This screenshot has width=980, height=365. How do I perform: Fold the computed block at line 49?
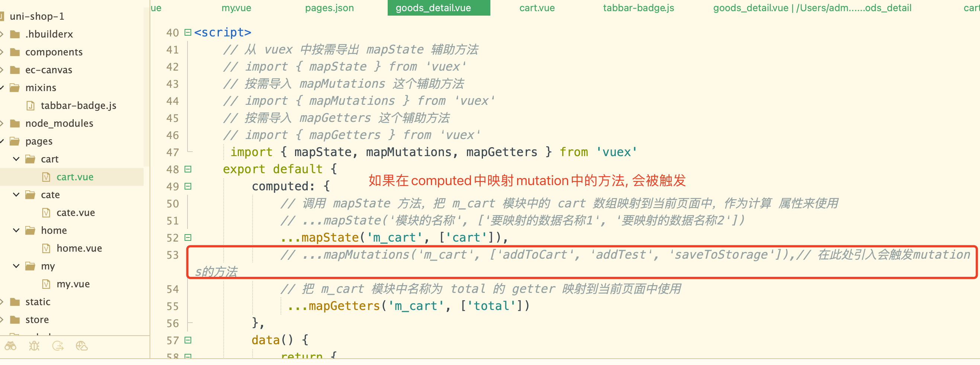point(188,186)
